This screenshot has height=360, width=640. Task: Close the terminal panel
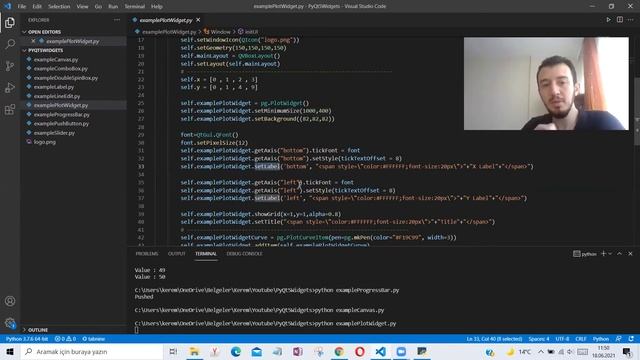click(630, 253)
